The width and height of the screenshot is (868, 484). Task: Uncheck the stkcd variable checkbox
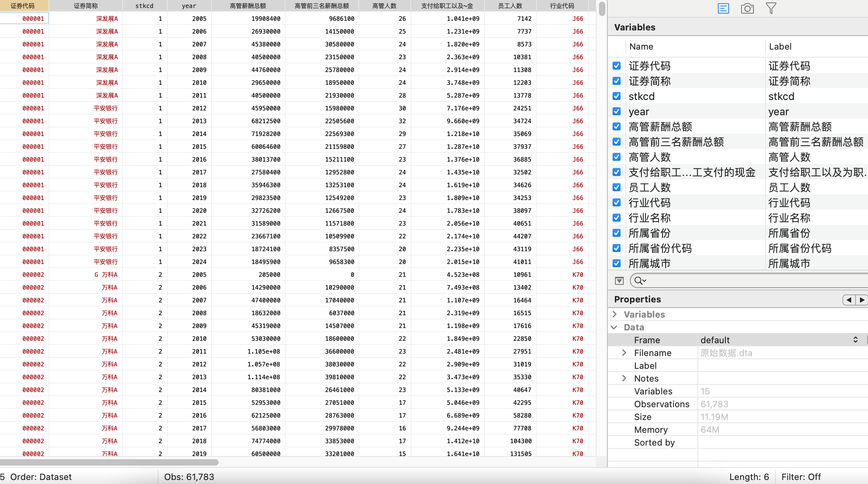[617, 96]
